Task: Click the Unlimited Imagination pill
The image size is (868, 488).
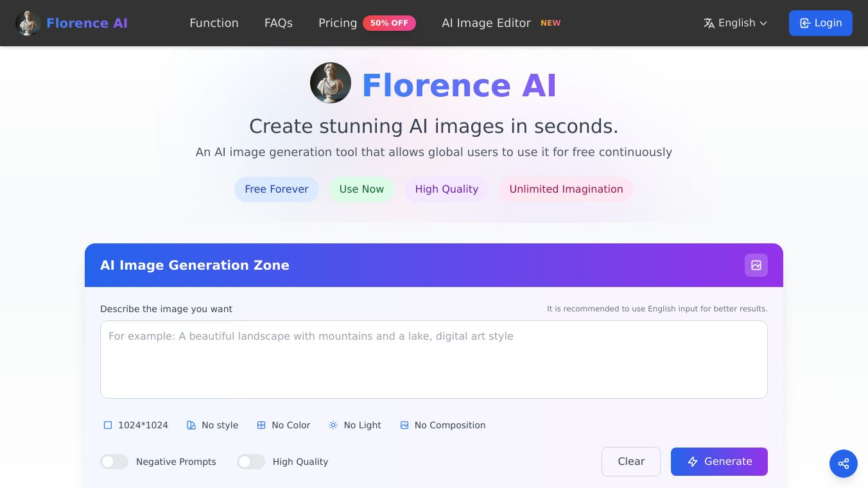Action: pos(566,189)
